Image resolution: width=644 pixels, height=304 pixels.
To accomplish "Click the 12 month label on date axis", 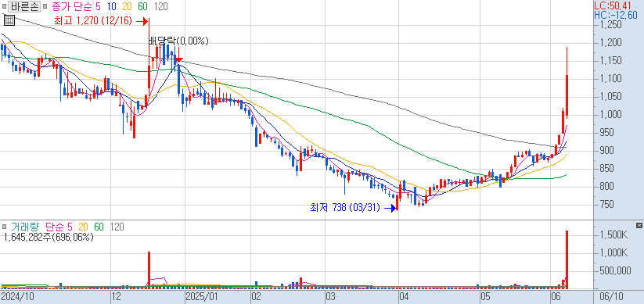I will pos(117,296).
